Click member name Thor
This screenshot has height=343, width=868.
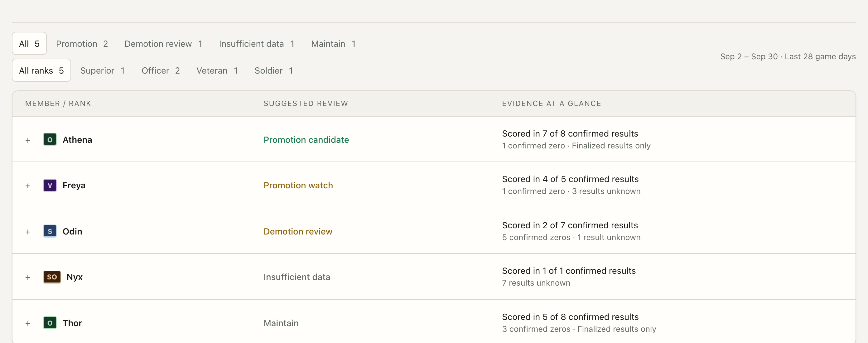pyautogui.click(x=72, y=323)
